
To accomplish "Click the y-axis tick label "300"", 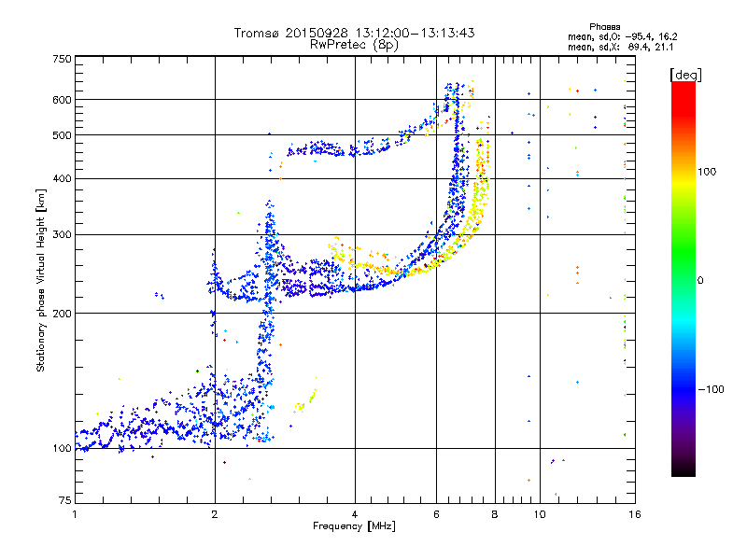I will (x=62, y=235).
